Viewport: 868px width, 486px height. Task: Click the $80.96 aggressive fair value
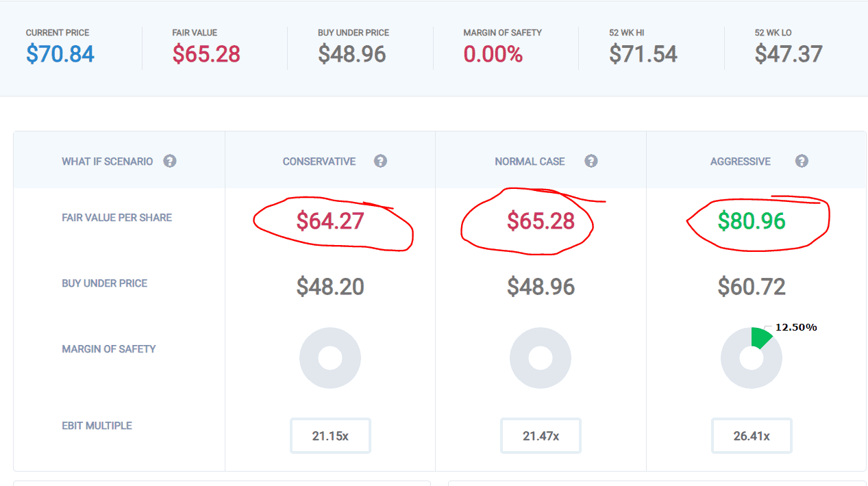(x=752, y=221)
